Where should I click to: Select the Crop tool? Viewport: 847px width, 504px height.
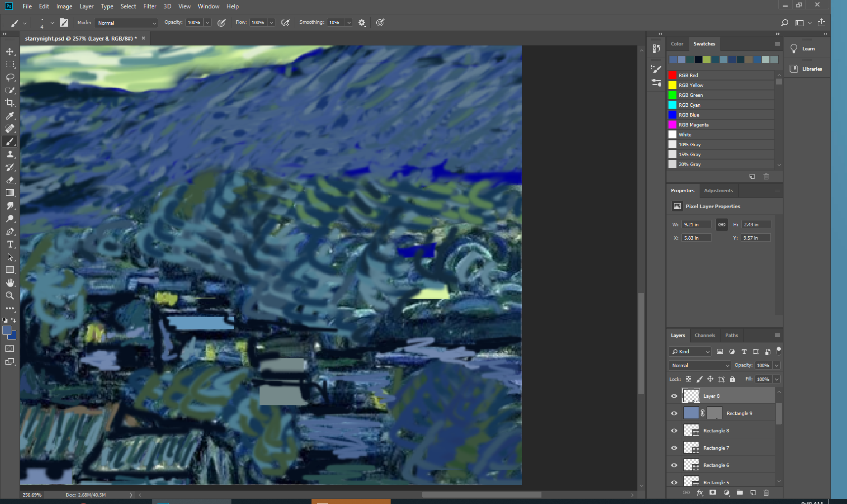(x=10, y=103)
